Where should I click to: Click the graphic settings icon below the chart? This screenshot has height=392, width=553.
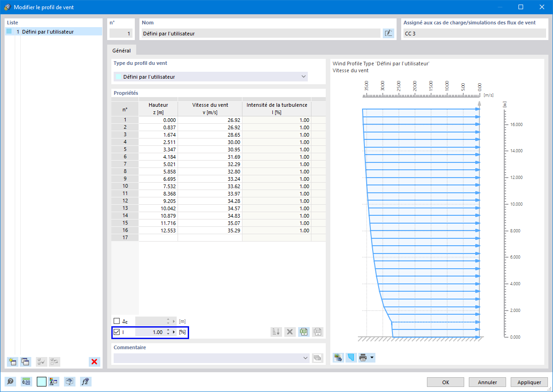pos(338,357)
